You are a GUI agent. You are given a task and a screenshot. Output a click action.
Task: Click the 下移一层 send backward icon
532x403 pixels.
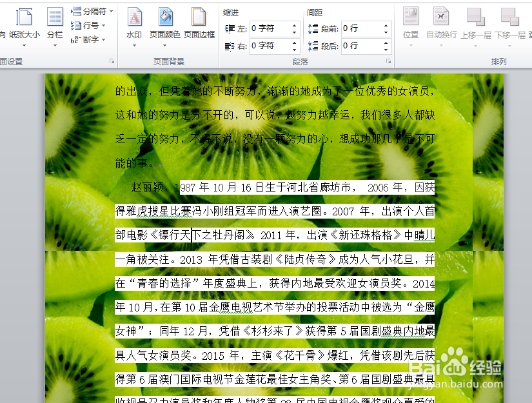click(510, 17)
